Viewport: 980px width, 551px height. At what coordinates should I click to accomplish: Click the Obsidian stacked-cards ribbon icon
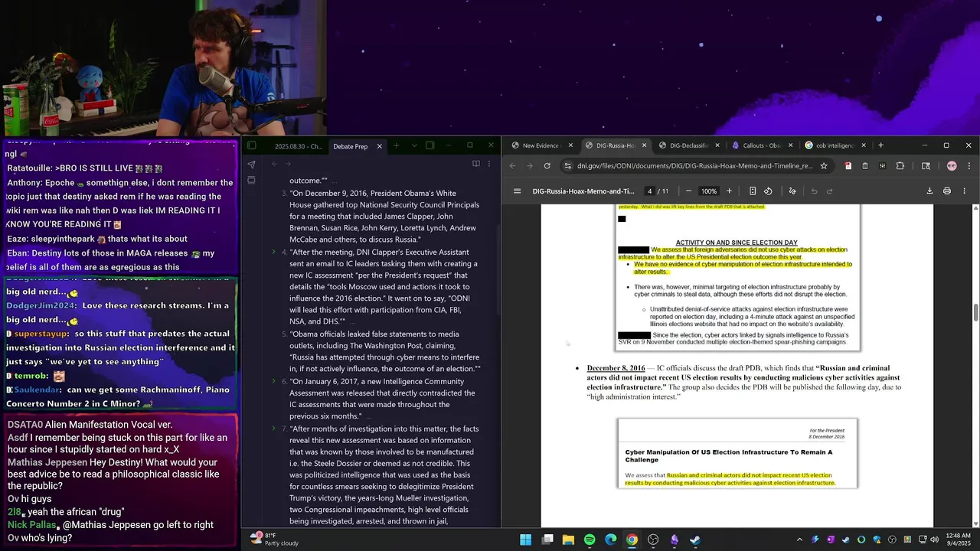point(251,181)
